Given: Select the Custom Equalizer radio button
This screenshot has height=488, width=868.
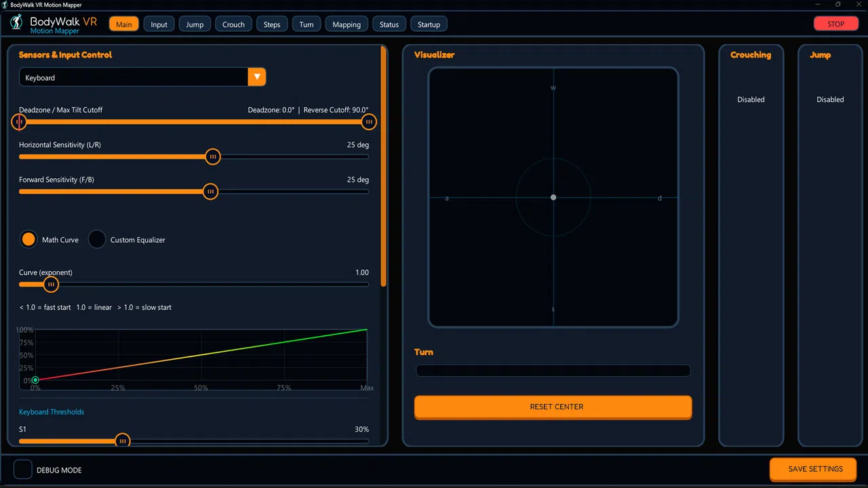Looking at the screenshot, I should 97,239.
